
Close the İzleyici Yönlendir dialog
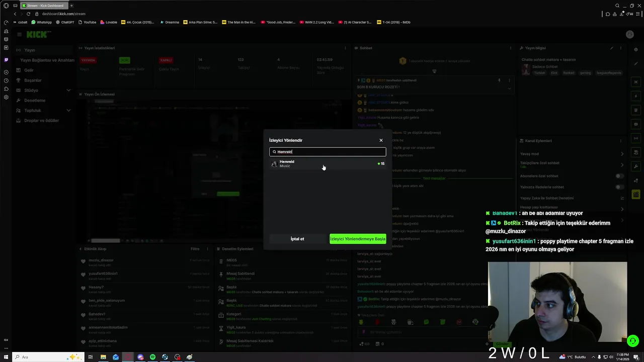[x=381, y=140]
